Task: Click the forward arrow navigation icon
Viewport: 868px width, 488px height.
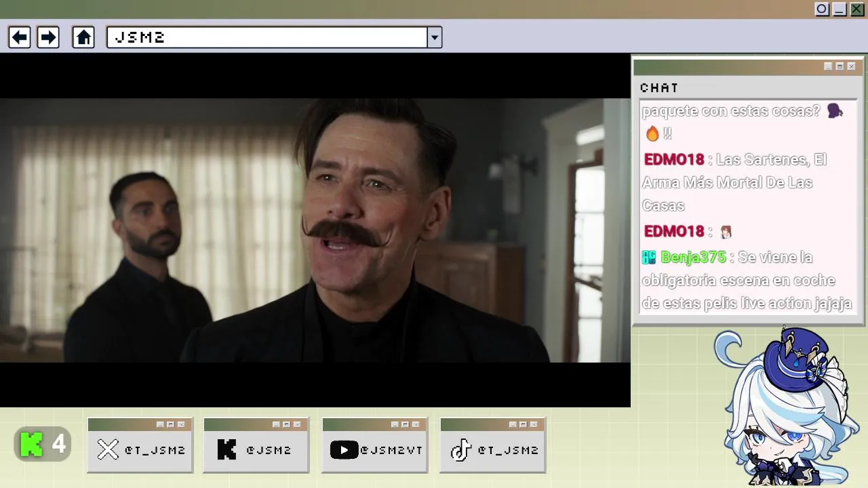Action: [47, 37]
